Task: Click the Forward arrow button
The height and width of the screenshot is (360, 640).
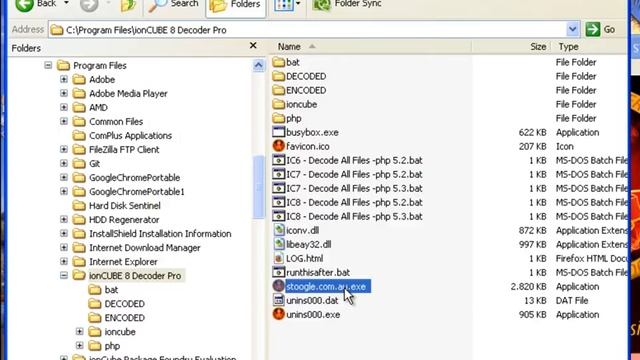Action: click(89, 5)
